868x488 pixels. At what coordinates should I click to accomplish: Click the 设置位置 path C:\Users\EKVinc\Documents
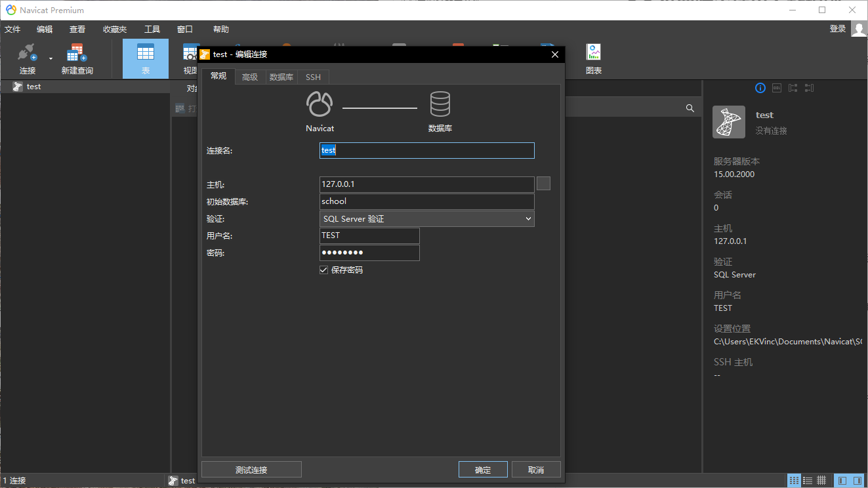(788, 342)
